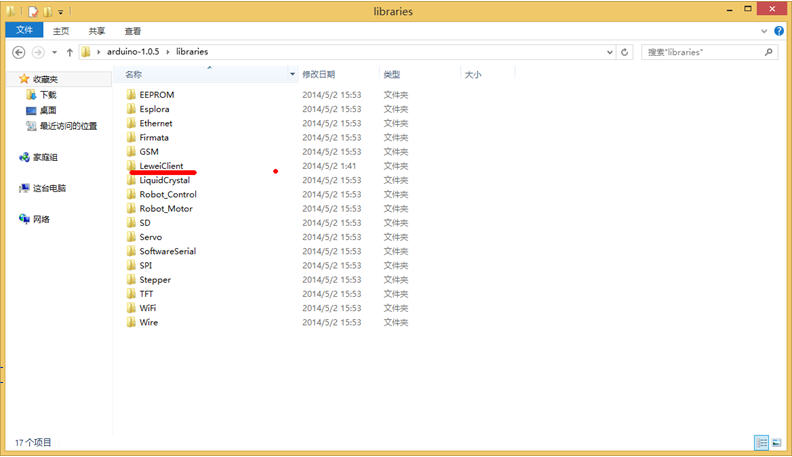The width and height of the screenshot is (792, 457).
Task: Select the Servo folder icon
Action: click(x=131, y=236)
